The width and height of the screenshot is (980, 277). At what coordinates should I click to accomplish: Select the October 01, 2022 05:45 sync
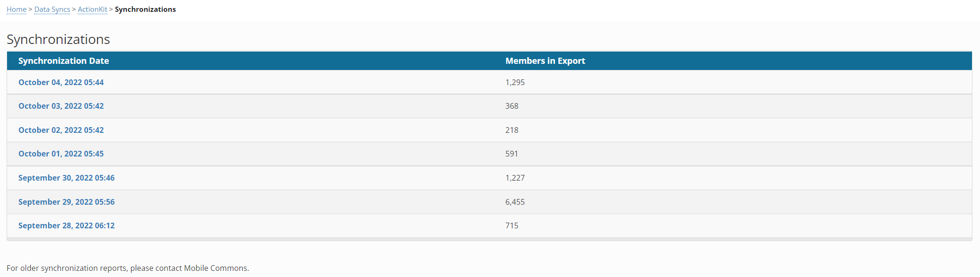pyautogui.click(x=61, y=154)
